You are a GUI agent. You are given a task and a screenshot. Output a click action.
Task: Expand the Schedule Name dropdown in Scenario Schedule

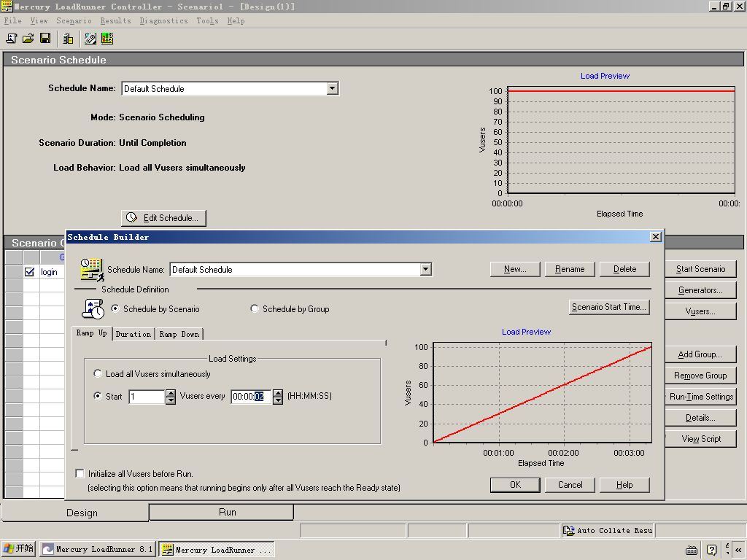332,89
